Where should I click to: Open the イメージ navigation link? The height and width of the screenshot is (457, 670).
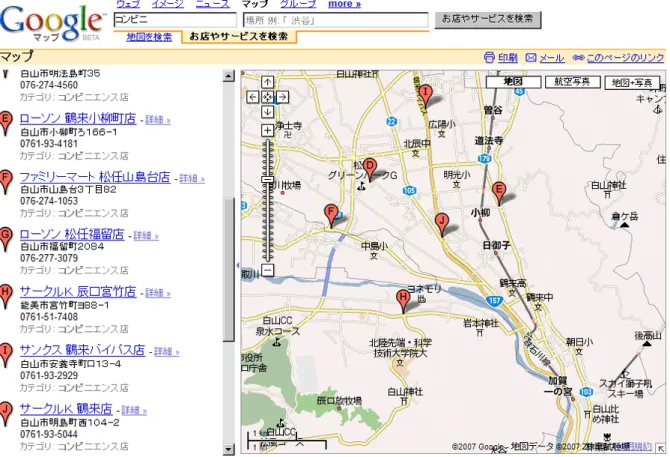pyautogui.click(x=168, y=4)
